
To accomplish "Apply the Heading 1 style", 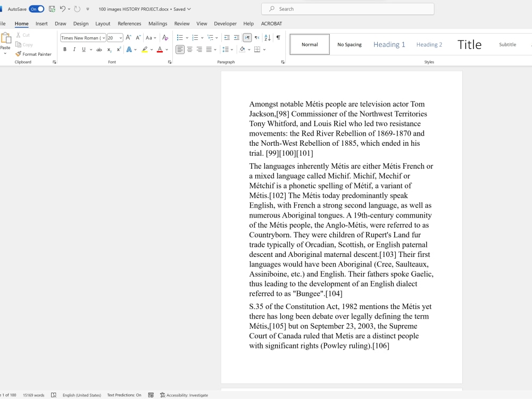I will click(389, 45).
